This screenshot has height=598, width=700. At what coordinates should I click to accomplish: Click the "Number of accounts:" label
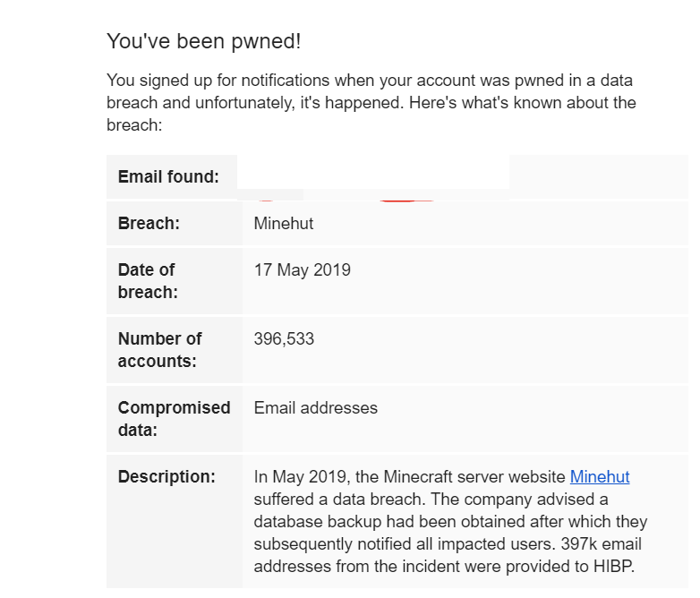(x=159, y=350)
